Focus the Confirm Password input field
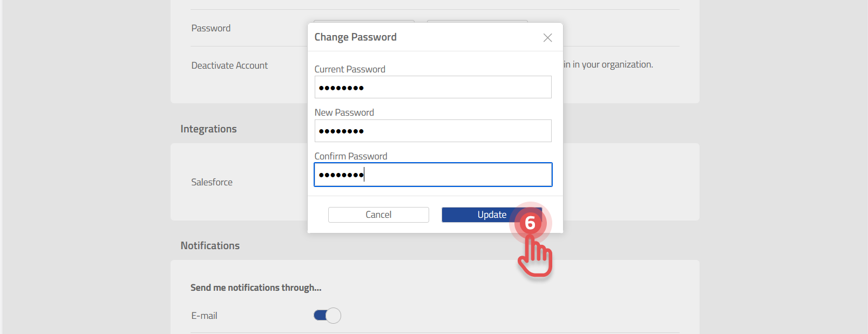The width and height of the screenshot is (868, 334). tap(433, 174)
